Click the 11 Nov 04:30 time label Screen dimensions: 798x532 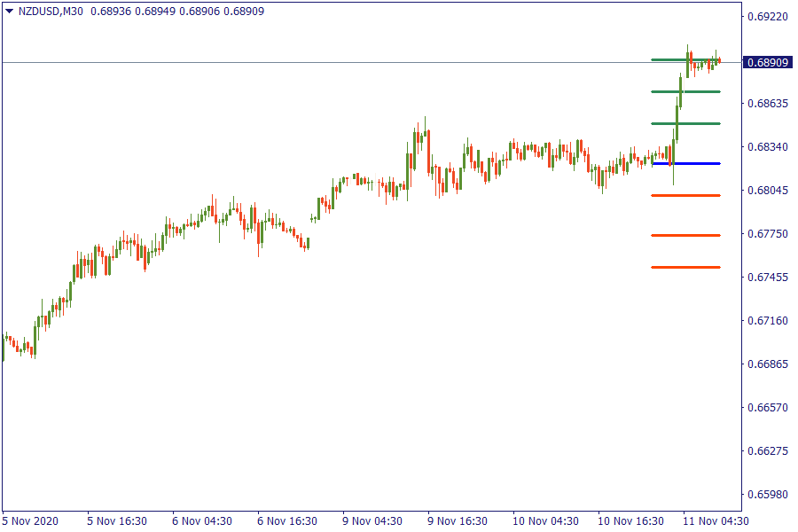pyautogui.click(x=716, y=520)
